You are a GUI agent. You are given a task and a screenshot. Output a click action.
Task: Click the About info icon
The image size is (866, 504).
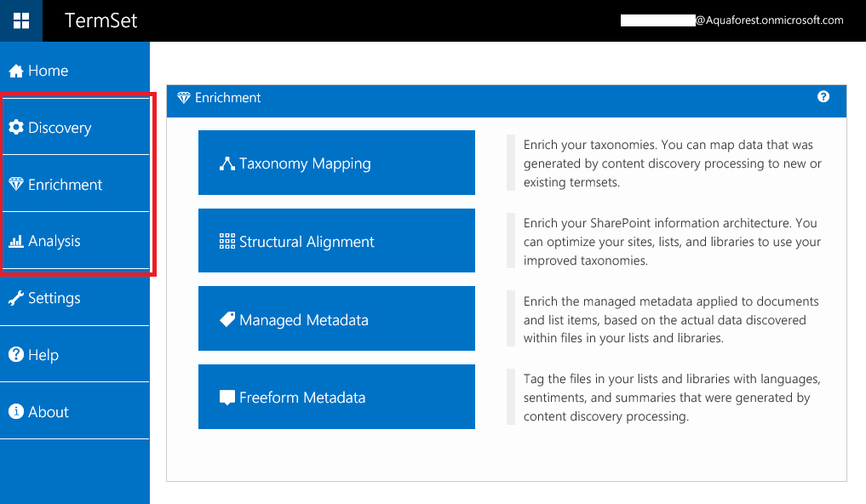(x=15, y=412)
